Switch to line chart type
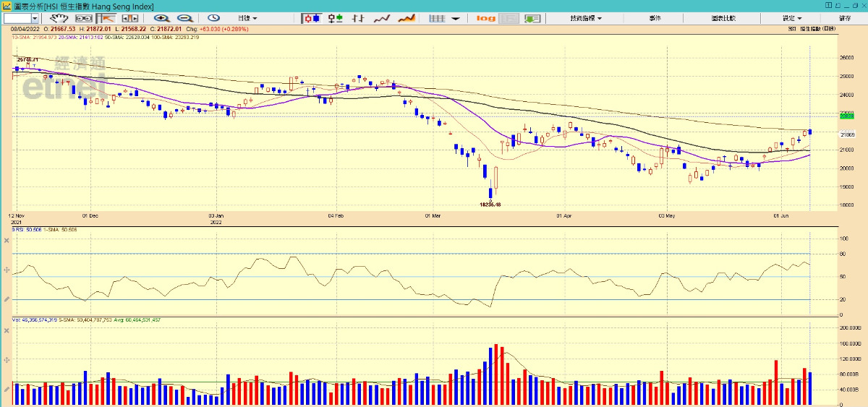Image resolution: width=868 pixels, height=407 pixels. pyautogui.click(x=381, y=17)
